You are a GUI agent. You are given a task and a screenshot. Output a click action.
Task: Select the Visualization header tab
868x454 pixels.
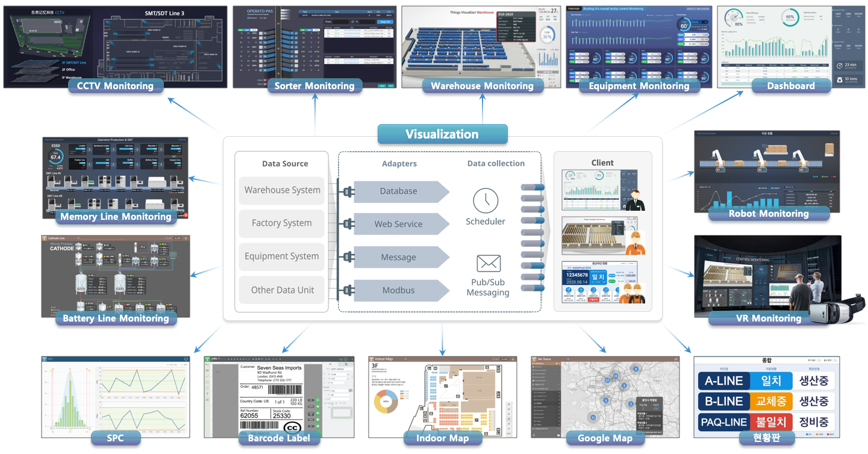pos(442,134)
